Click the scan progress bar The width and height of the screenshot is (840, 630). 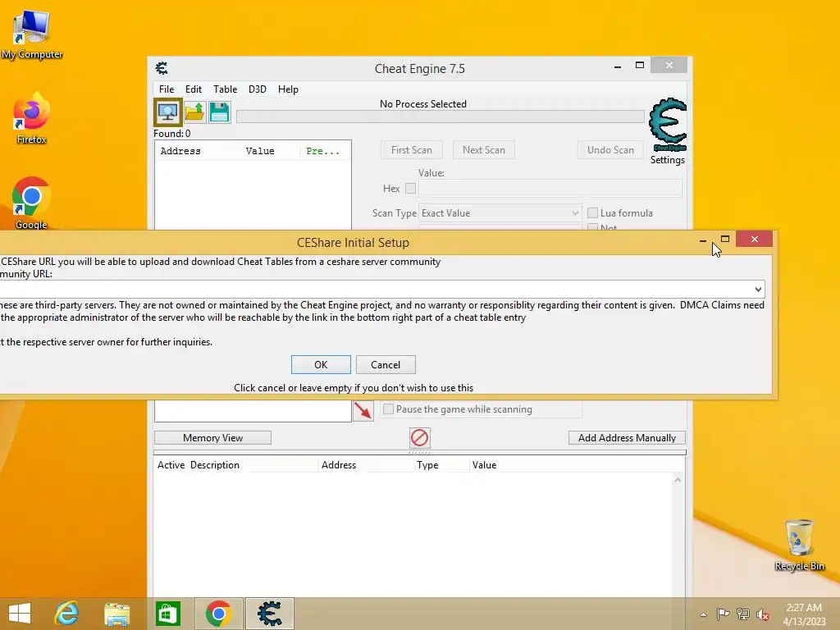coord(441,116)
